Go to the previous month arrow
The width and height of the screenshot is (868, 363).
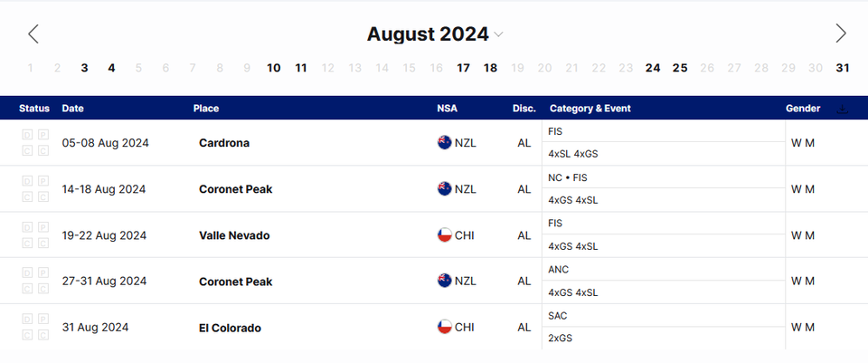point(33,34)
